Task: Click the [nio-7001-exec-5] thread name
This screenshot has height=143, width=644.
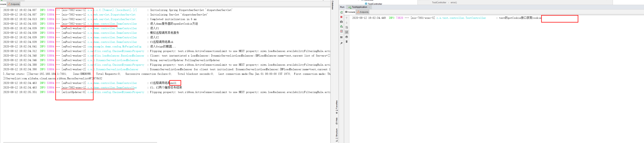Action: click(x=423, y=18)
